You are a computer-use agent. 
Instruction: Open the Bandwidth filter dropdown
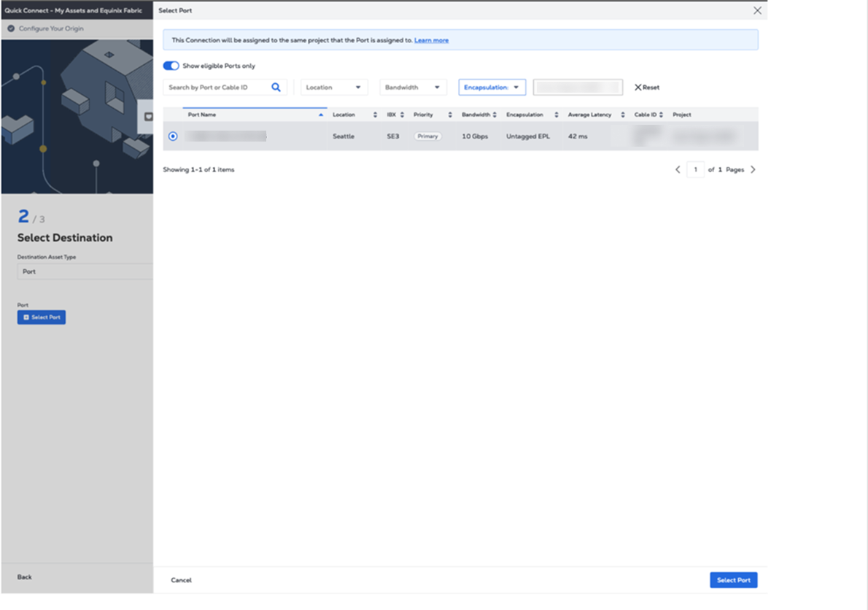tap(413, 88)
